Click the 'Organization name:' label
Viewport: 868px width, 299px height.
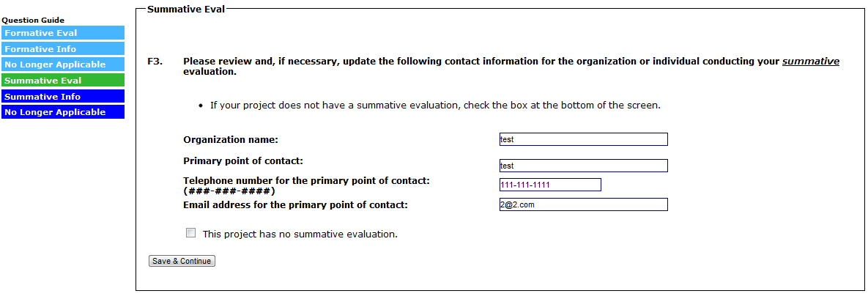click(231, 139)
